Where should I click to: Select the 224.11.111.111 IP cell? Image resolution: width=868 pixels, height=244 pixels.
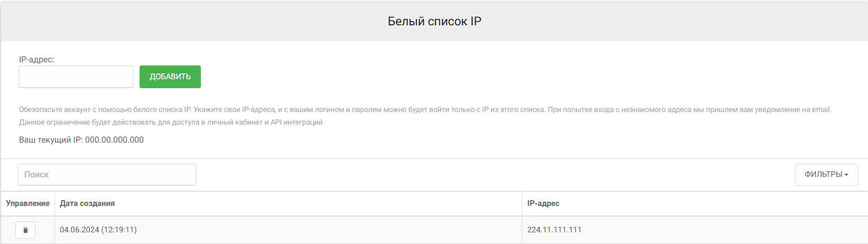[554, 230]
